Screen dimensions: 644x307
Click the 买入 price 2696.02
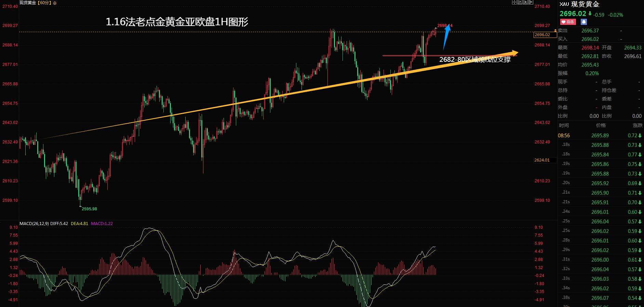click(x=590, y=39)
